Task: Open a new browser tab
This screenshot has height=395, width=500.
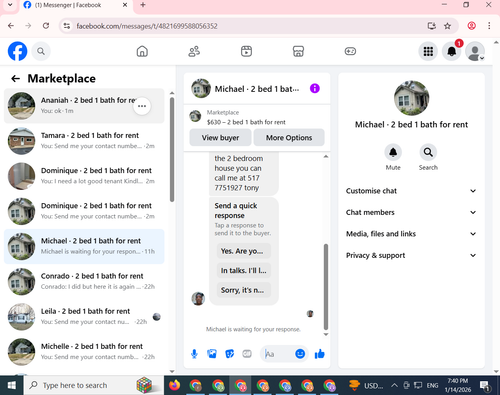Action: click(x=143, y=5)
